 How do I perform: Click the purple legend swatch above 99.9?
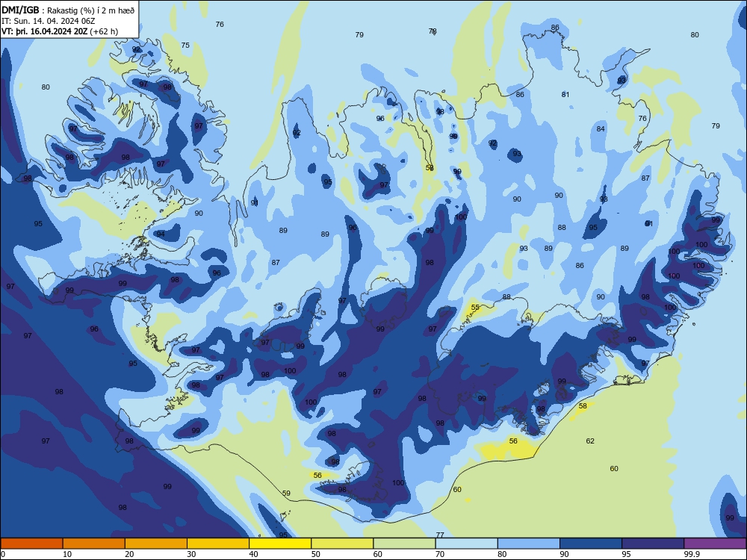[715, 544]
